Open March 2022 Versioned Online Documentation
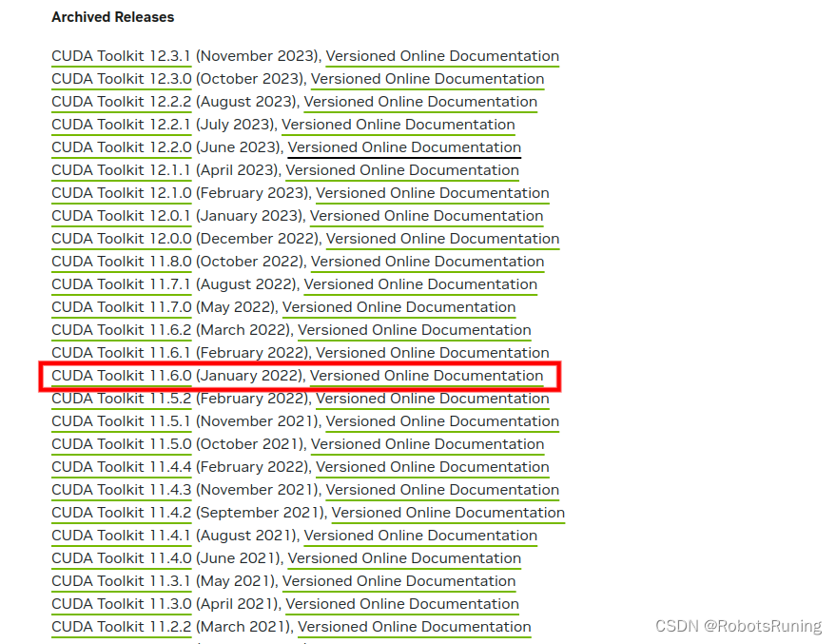Image resolution: width=836 pixels, height=644 pixels. coord(415,330)
